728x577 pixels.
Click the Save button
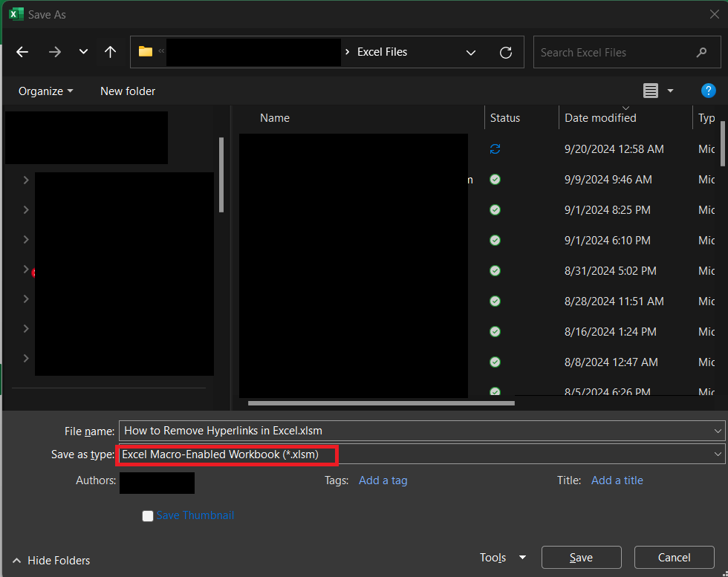[x=581, y=558]
